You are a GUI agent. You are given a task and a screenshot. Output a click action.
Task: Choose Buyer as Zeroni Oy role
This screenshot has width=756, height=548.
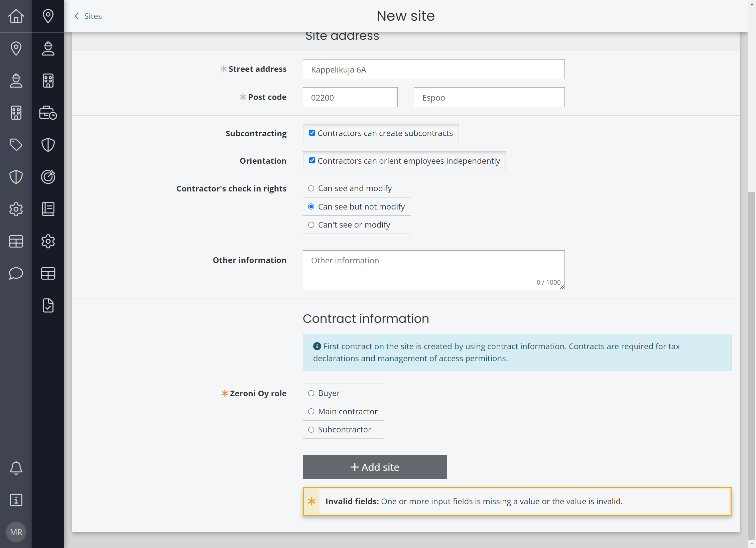tap(311, 393)
